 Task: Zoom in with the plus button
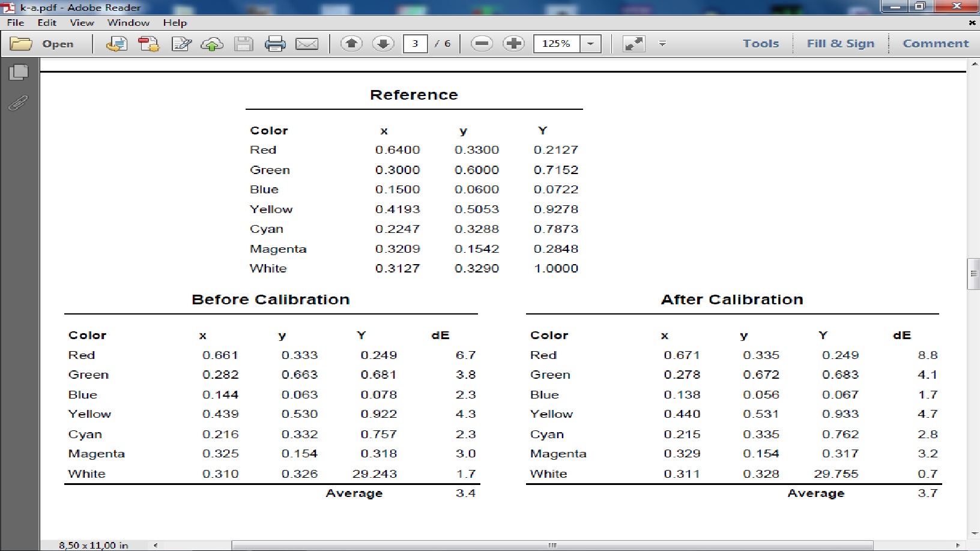point(513,44)
